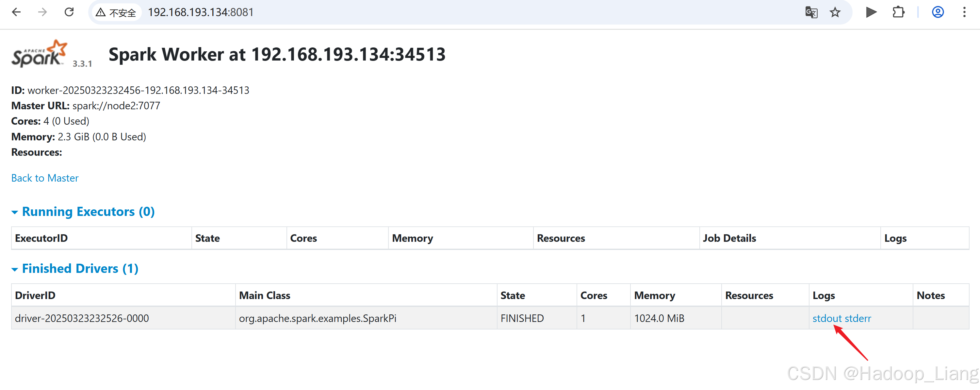Click the browser forward arrow
This screenshot has width=980, height=390.
click(x=42, y=12)
